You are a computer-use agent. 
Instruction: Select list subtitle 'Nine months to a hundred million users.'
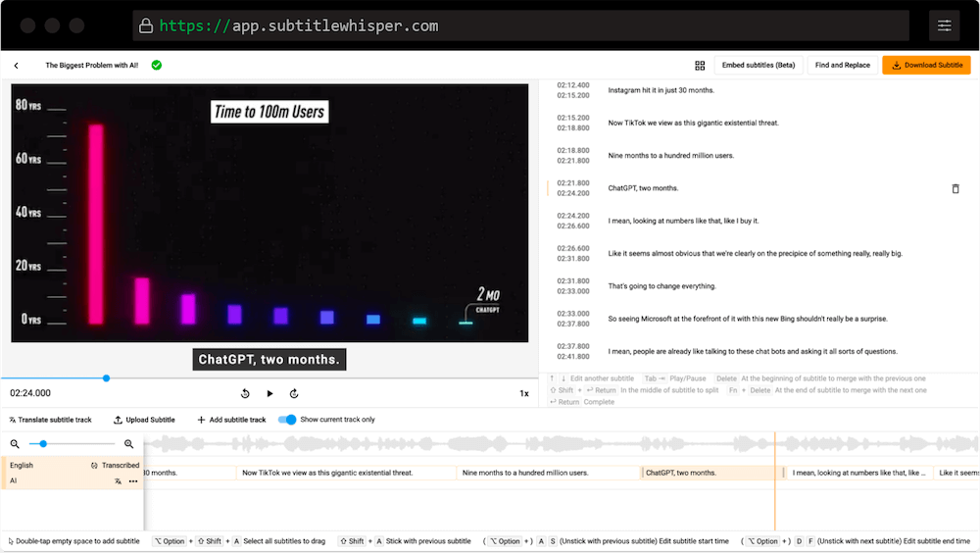click(x=670, y=155)
